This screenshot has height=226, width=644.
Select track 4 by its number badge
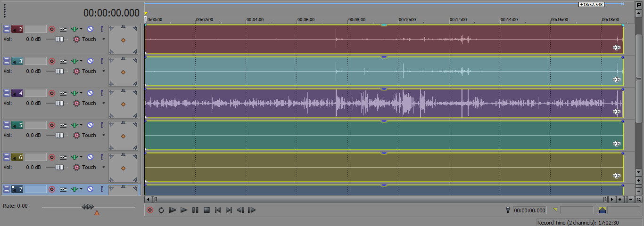tap(17, 93)
